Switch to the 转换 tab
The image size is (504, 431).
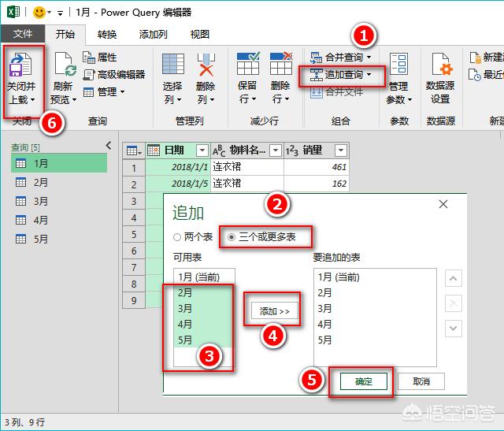[x=107, y=34]
